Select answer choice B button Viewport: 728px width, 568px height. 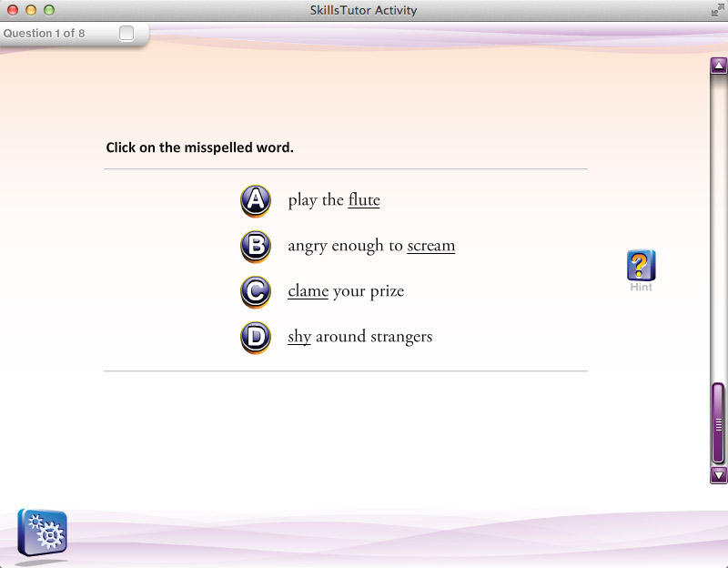256,246
